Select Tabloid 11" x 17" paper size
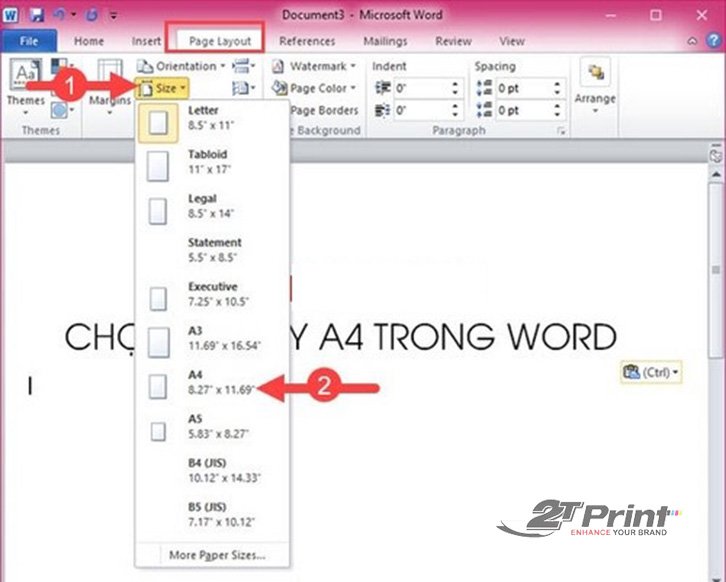This screenshot has width=726, height=582. [212, 166]
